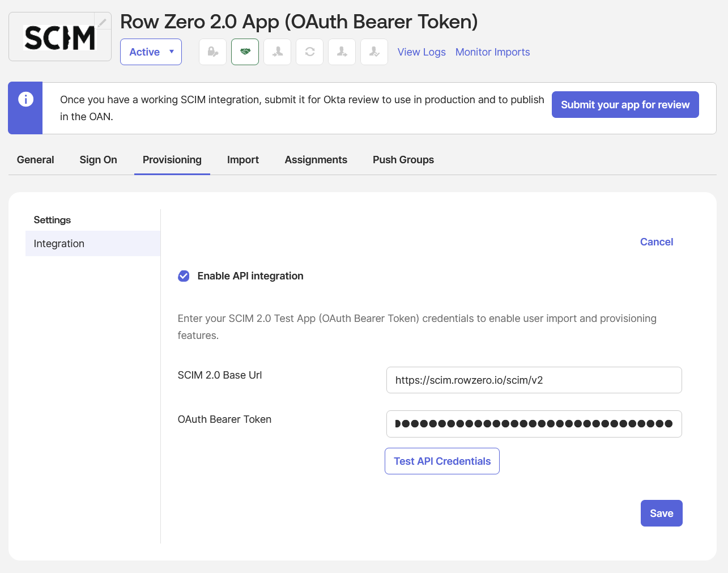728x573 pixels.
Task: Go to the Push Groups tab
Action: point(403,160)
